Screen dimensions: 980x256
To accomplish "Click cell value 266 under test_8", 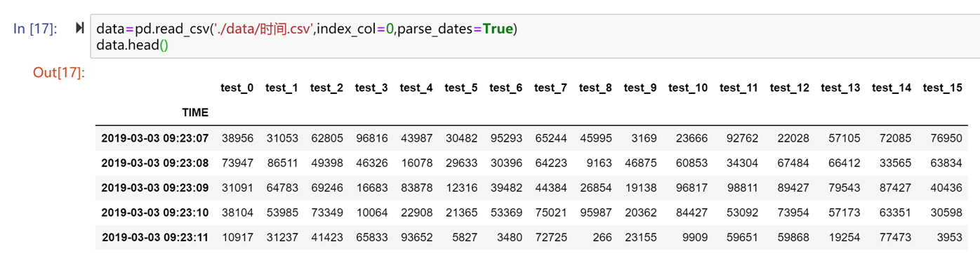I will 602,238.
